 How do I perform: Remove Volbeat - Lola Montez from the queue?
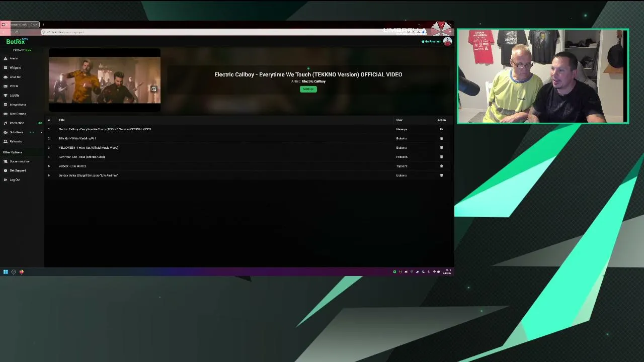coord(441,166)
